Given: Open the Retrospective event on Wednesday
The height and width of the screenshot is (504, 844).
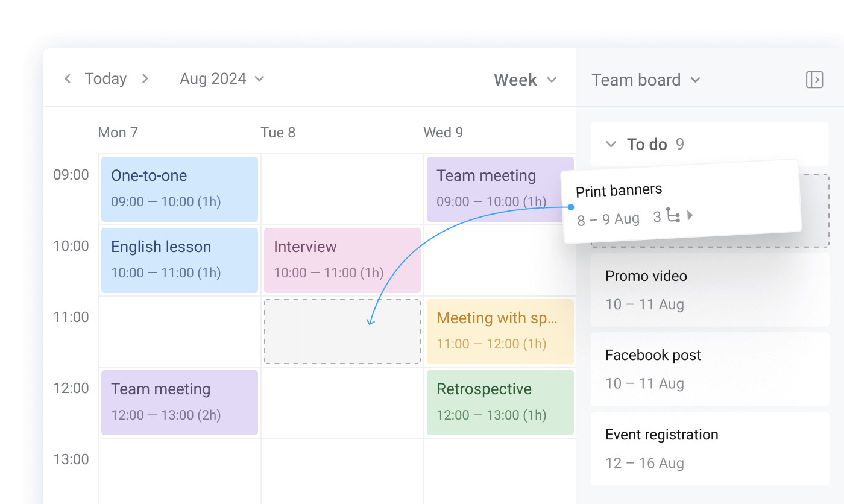Looking at the screenshot, I should (500, 402).
